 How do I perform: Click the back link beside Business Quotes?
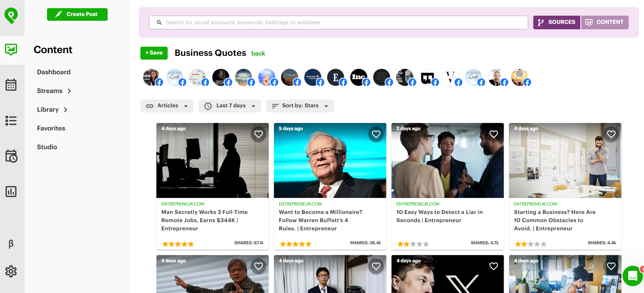pyautogui.click(x=258, y=53)
